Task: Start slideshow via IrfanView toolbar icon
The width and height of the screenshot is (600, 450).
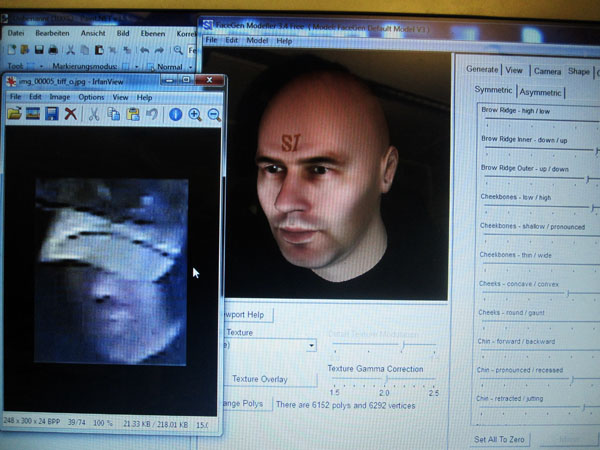Action: [x=33, y=114]
